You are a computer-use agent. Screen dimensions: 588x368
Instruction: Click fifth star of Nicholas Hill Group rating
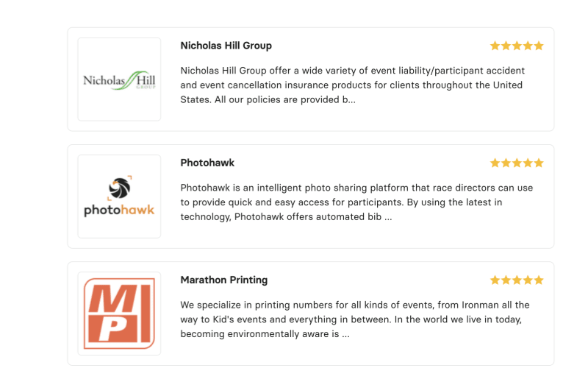coord(539,46)
